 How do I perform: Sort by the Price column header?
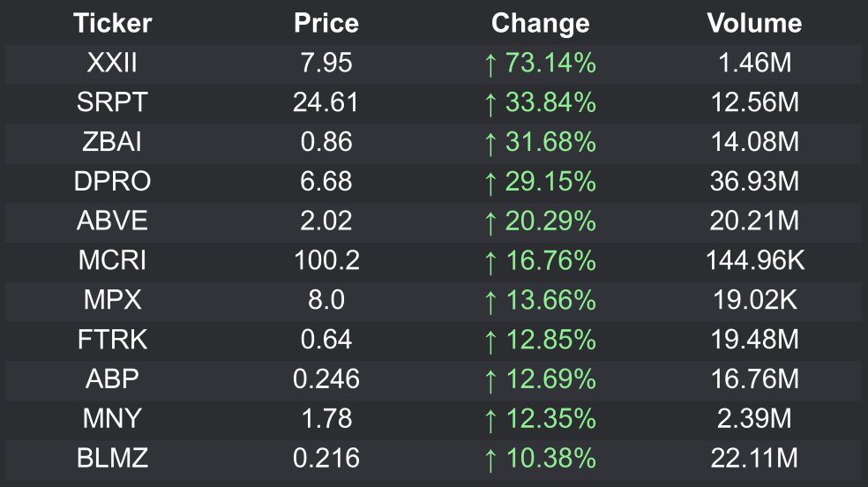click(326, 23)
